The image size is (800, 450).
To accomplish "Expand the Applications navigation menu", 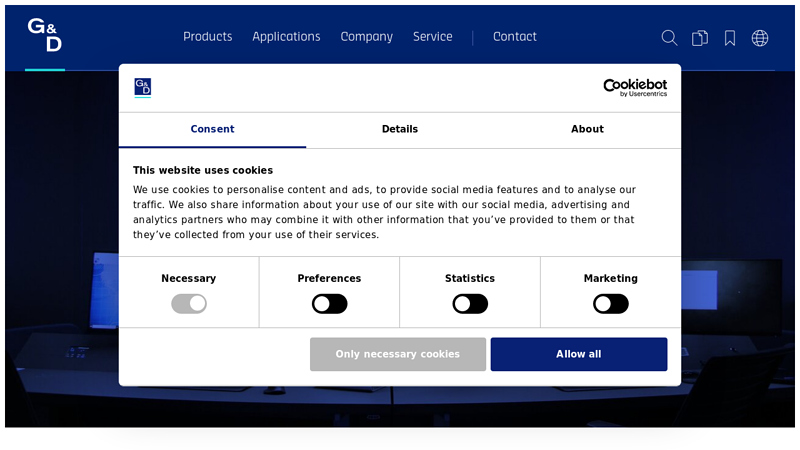I will (x=286, y=37).
